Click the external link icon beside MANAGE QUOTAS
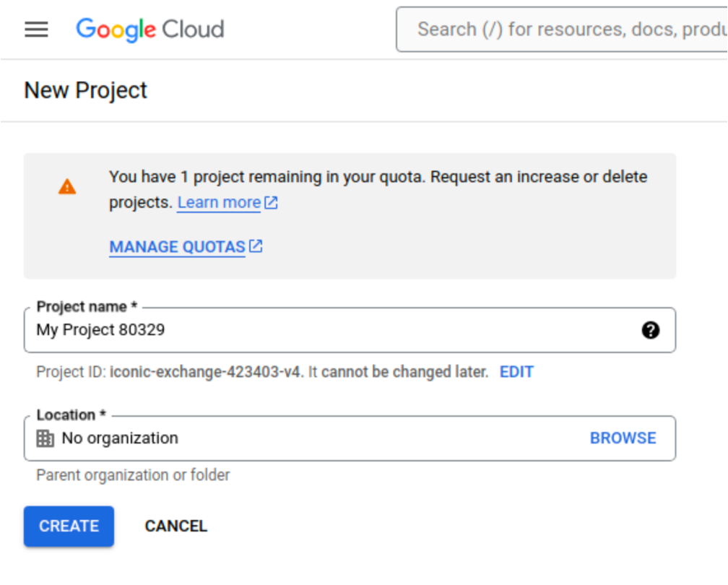 click(254, 246)
